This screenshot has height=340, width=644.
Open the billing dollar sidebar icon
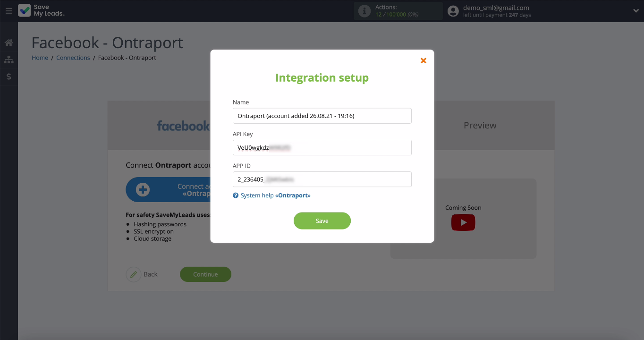coord(8,76)
